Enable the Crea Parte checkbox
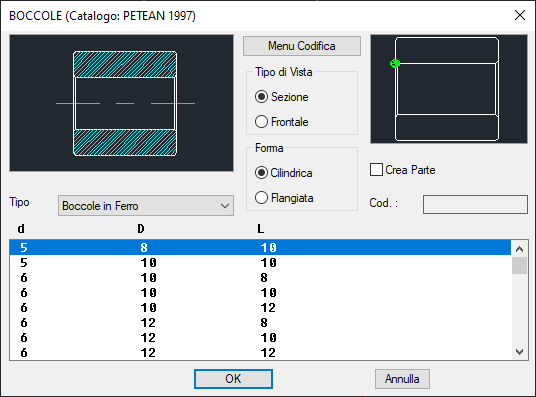Screen dimensions: 536x397 pos(376,170)
